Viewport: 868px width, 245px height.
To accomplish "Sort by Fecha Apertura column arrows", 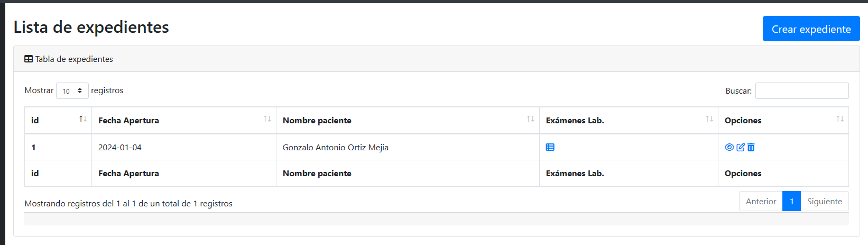I will (267, 119).
